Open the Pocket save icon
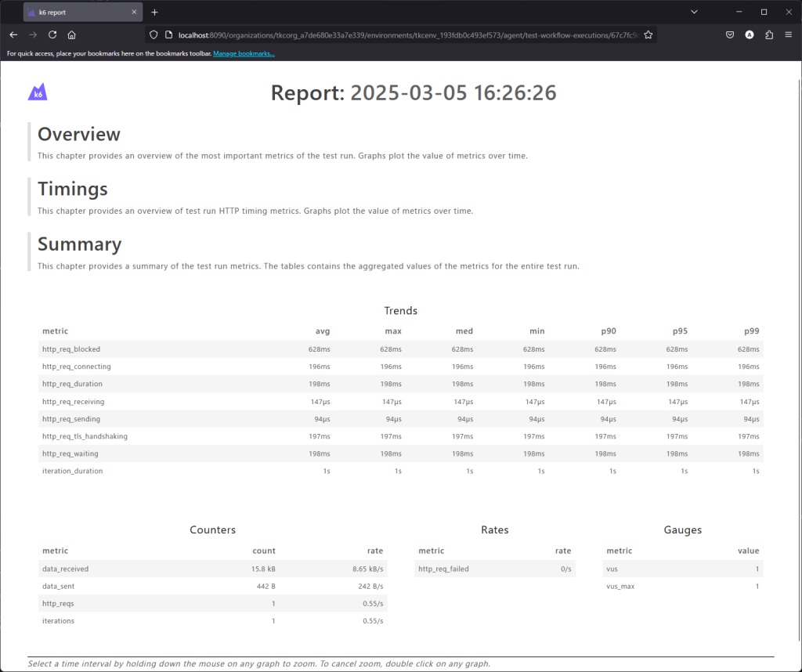The height and width of the screenshot is (672, 802). [x=729, y=34]
